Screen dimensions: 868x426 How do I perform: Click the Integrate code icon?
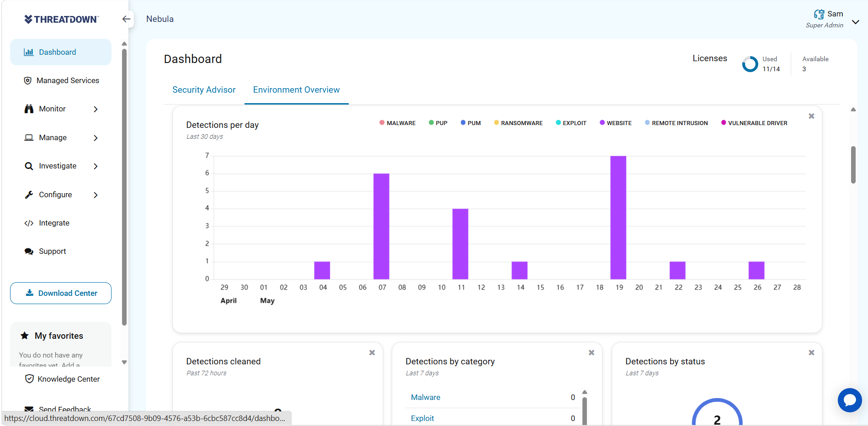click(x=29, y=223)
